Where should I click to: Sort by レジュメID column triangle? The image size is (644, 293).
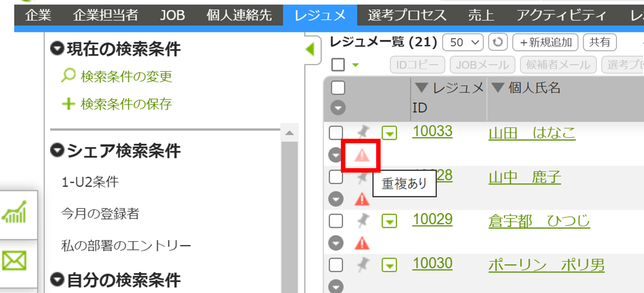pyautogui.click(x=421, y=88)
